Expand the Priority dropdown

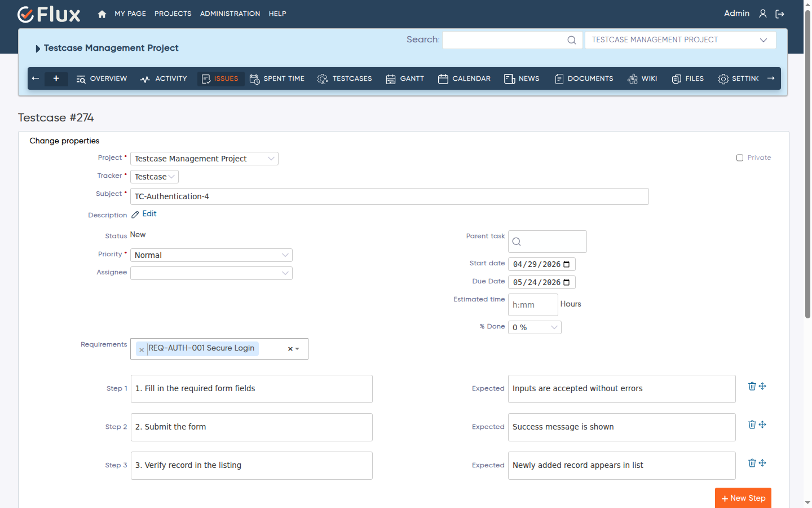point(211,255)
